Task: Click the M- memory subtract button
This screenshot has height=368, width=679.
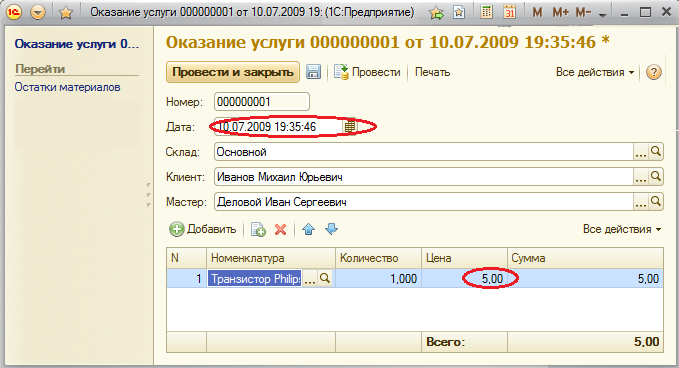Action: (583, 13)
